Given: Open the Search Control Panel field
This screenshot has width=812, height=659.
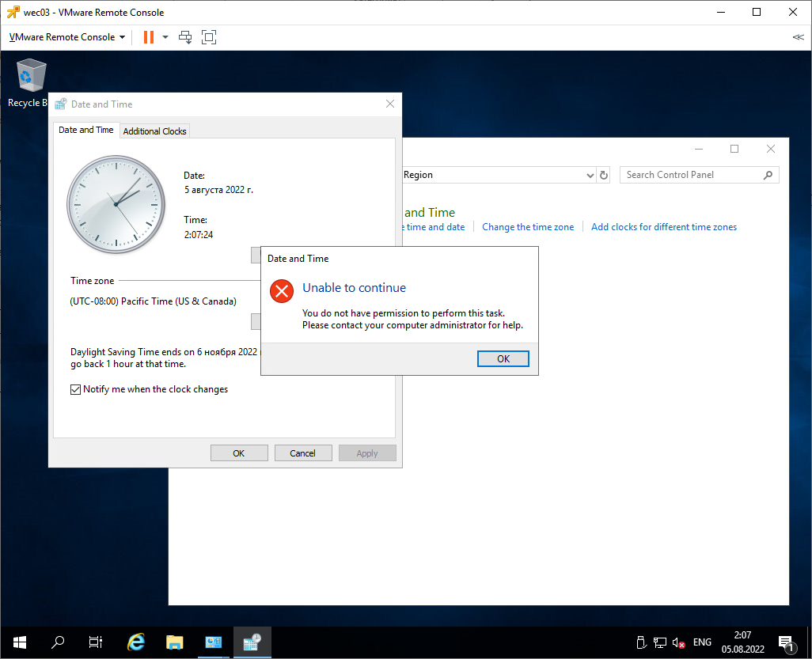Looking at the screenshot, I should [x=695, y=174].
